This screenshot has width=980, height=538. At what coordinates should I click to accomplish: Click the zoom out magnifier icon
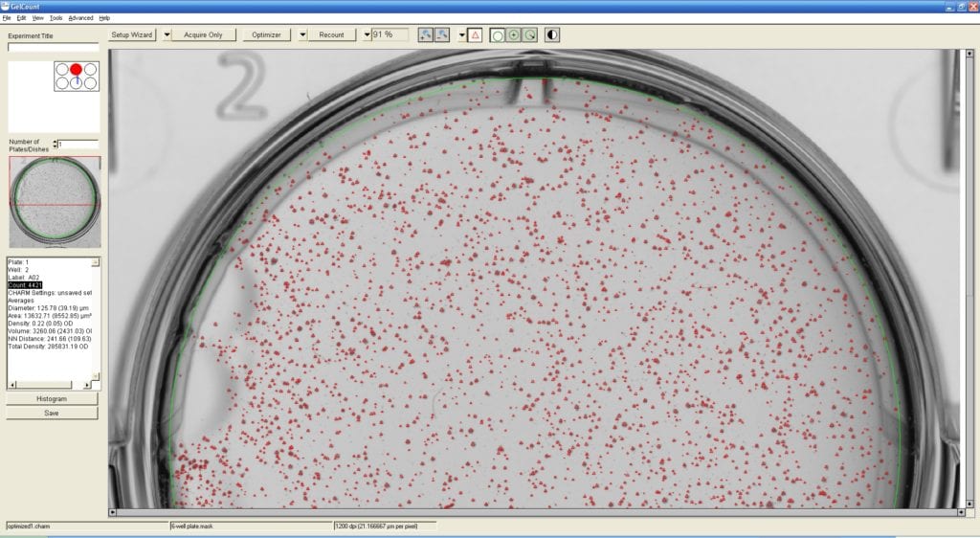click(x=442, y=34)
